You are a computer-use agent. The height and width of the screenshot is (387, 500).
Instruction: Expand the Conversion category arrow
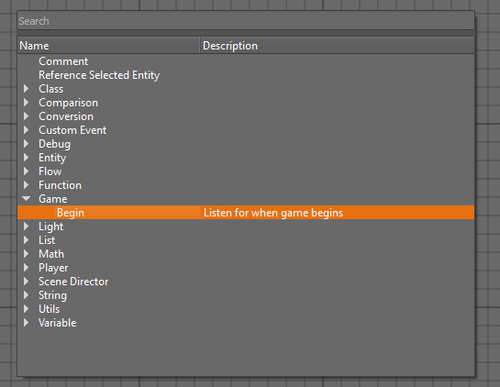tap(26, 116)
